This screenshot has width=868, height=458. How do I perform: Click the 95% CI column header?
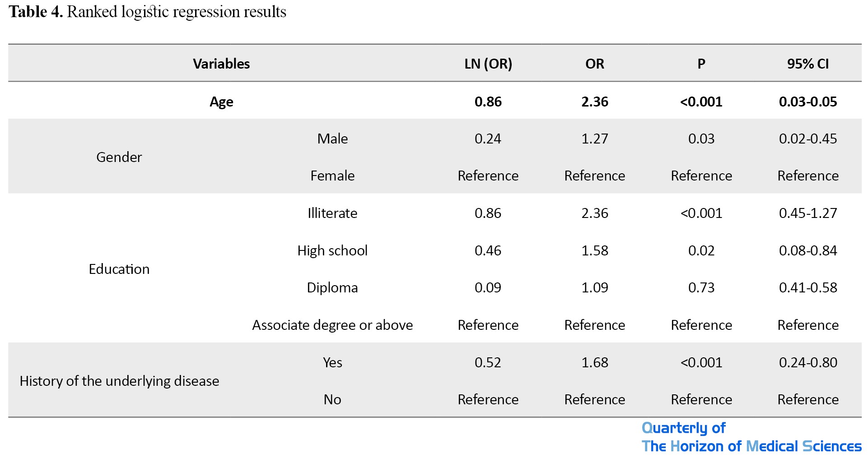tap(807, 64)
